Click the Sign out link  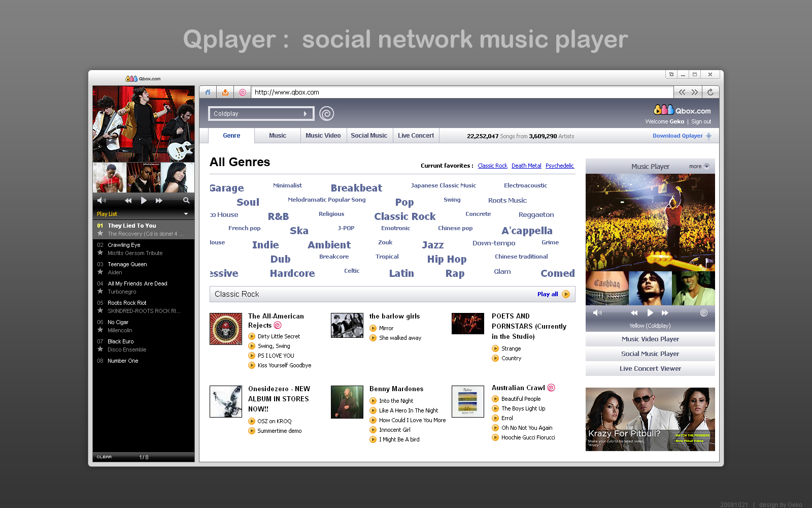click(701, 121)
